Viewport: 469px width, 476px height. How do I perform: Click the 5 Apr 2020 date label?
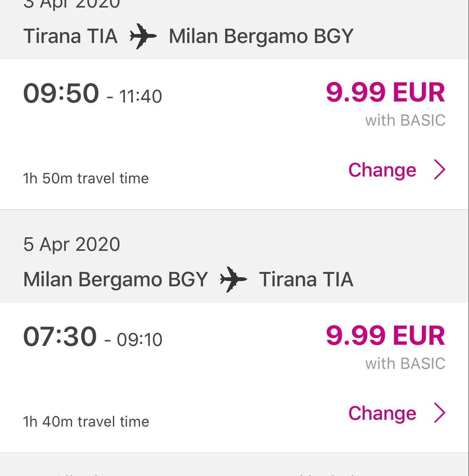pos(72,244)
